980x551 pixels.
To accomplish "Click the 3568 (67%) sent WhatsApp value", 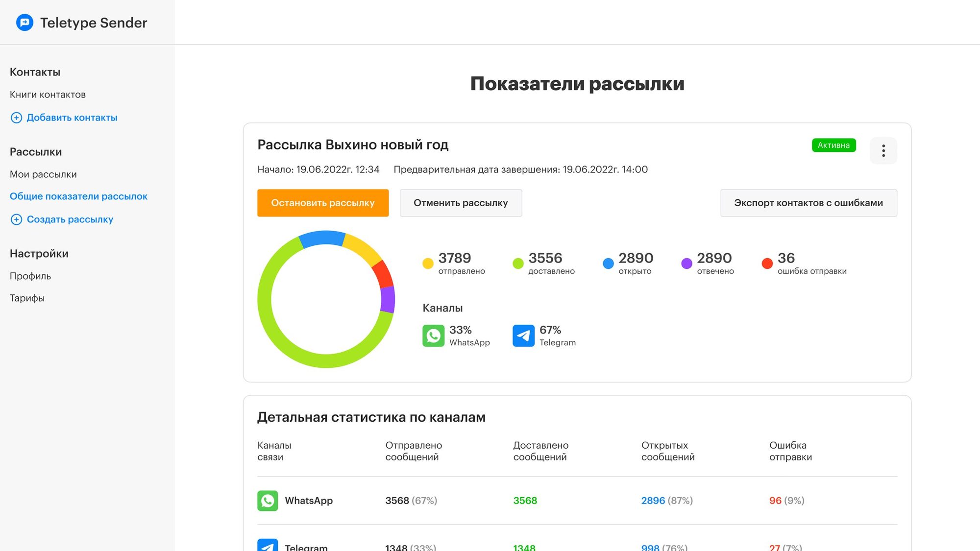I will [411, 501].
